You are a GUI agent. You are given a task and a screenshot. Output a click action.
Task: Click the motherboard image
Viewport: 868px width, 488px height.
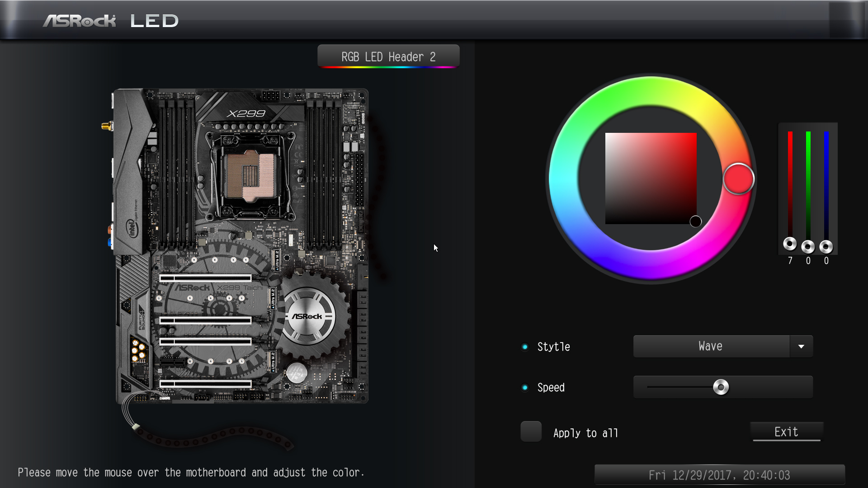coord(241,246)
